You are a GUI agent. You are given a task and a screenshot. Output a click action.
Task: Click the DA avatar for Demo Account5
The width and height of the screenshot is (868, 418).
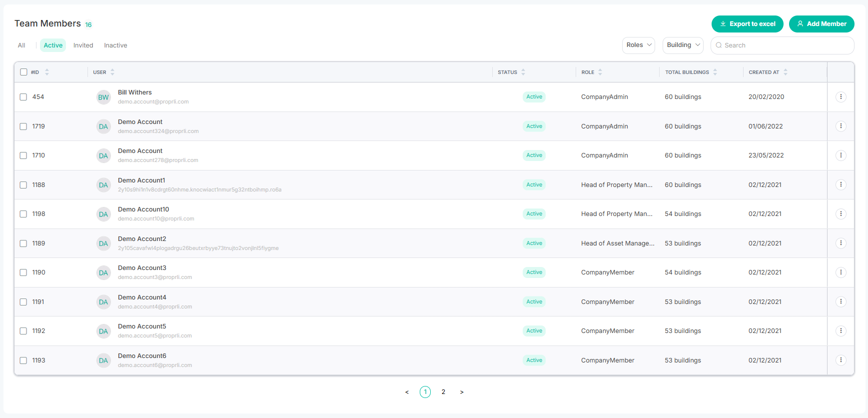point(103,331)
